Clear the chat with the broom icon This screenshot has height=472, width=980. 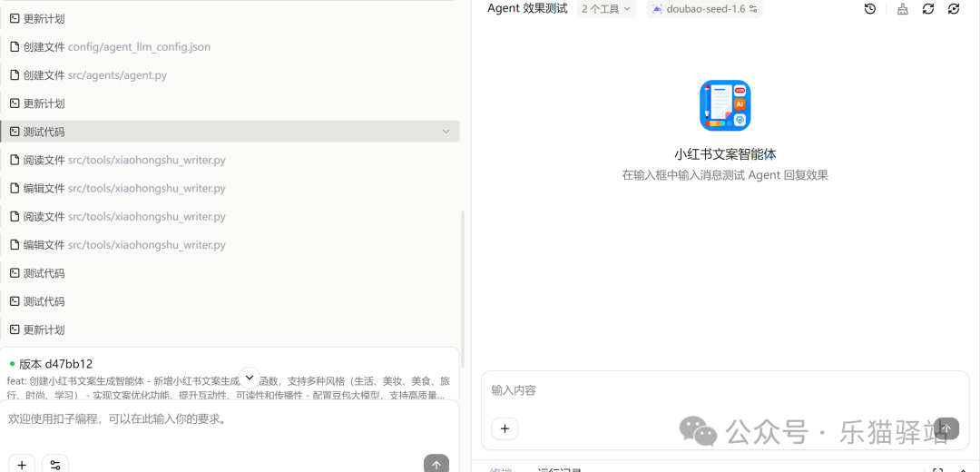click(903, 9)
